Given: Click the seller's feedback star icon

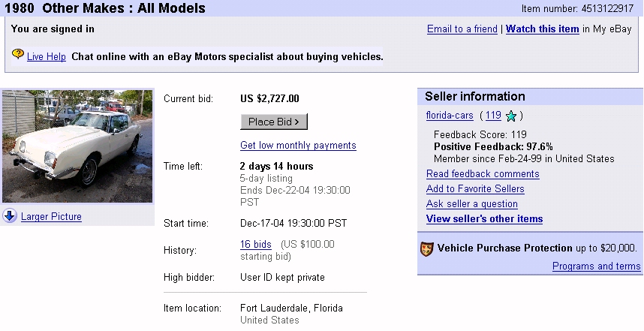Looking at the screenshot, I should pos(511,116).
